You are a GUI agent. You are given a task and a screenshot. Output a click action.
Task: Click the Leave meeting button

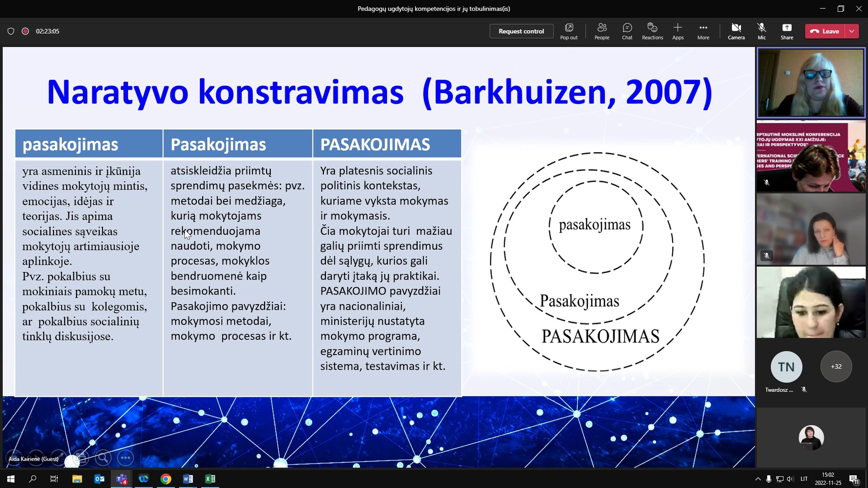click(825, 31)
